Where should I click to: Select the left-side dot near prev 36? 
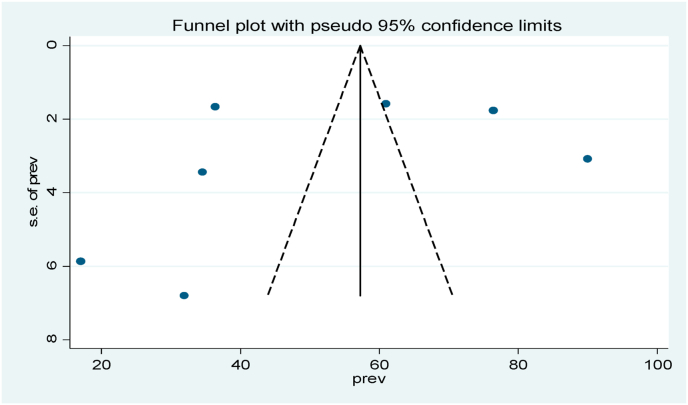tap(215, 106)
